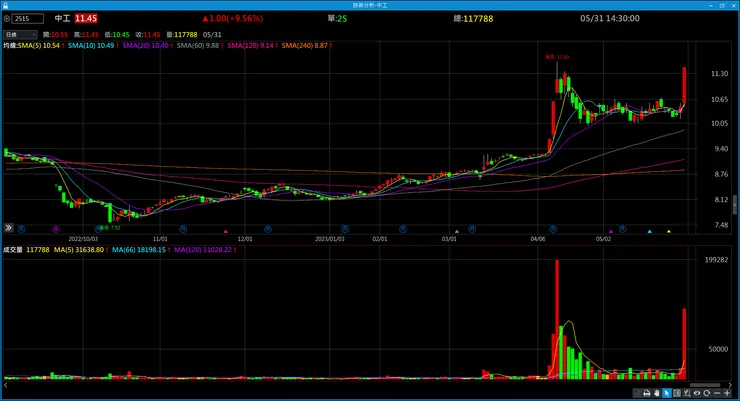Toggle the eye visibility icon
This screenshot has width=740, height=401.
[x=697, y=393]
